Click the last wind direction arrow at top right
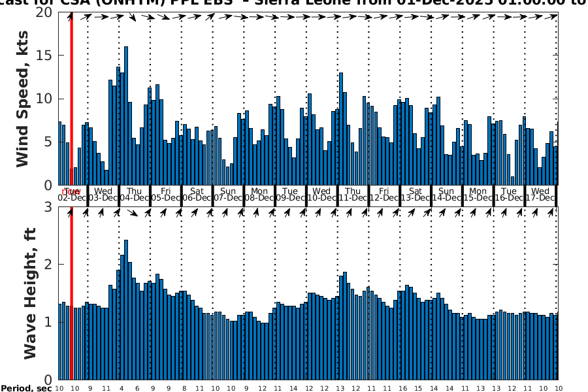This screenshot has height=392, width=588. [552, 18]
